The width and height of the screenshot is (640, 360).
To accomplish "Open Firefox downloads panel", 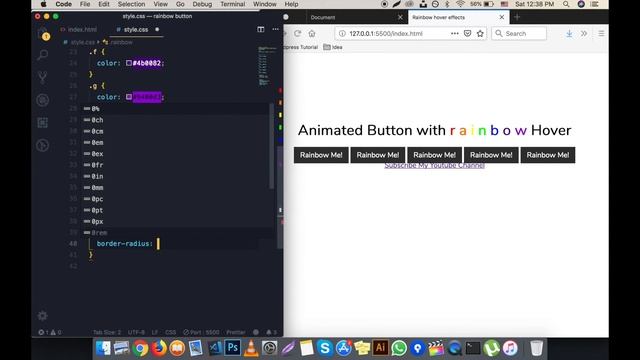I will (x=569, y=33).
